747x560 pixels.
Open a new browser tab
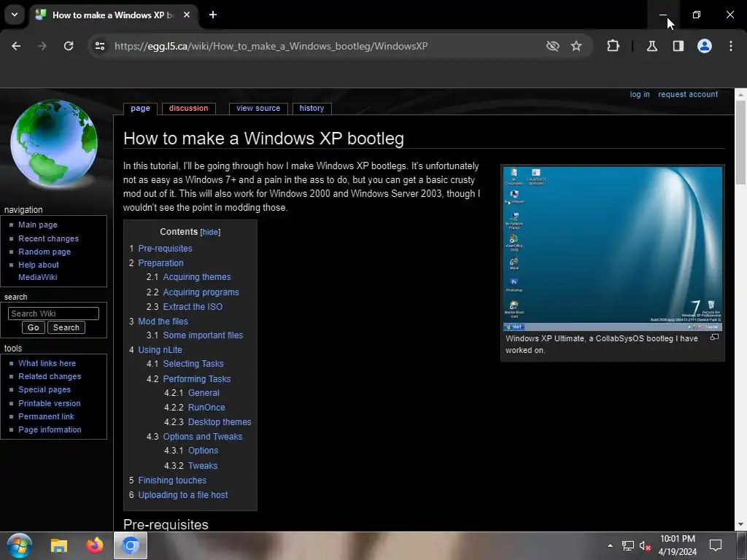click(213, 15)
